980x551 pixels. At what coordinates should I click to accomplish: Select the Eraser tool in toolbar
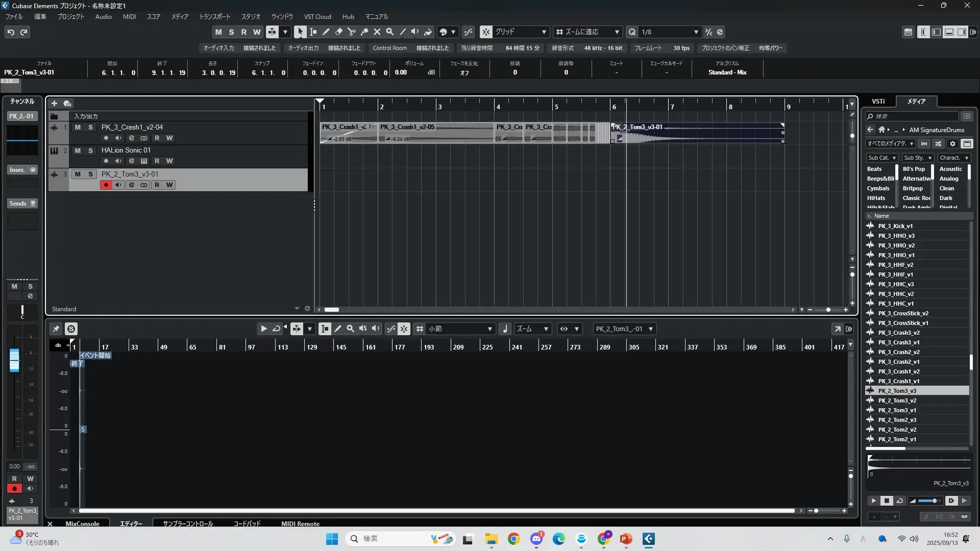pyautogui.click(x=338, y=32)
